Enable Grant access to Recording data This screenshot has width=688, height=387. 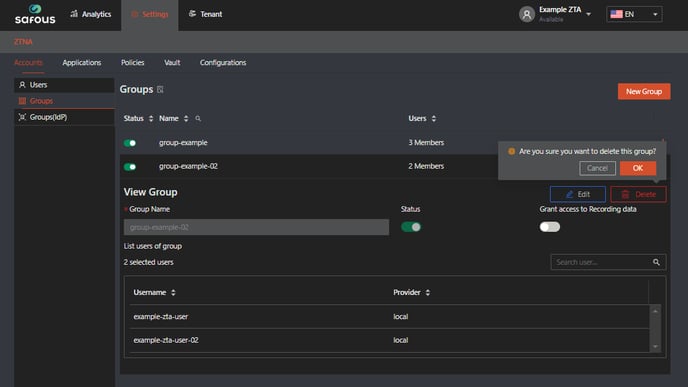point(549,227)
